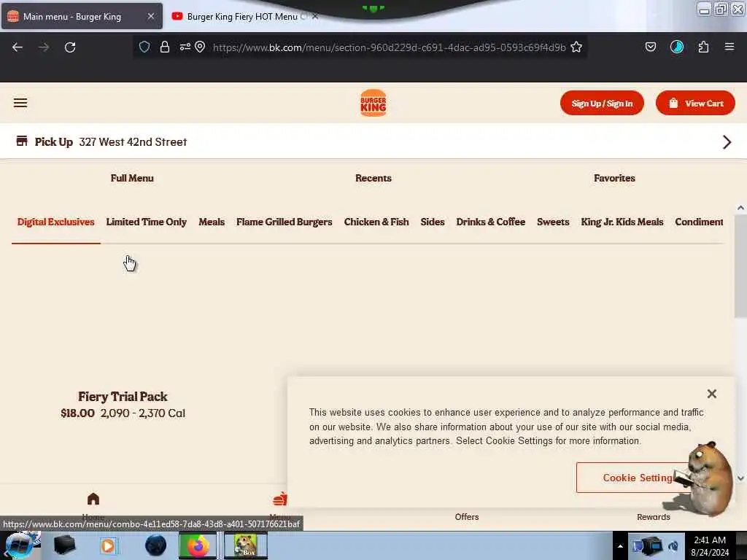Image resolution: width=747 pixels, height=560 pixels.
Task: Select the Chicken & Fish category
Action: 376,222
